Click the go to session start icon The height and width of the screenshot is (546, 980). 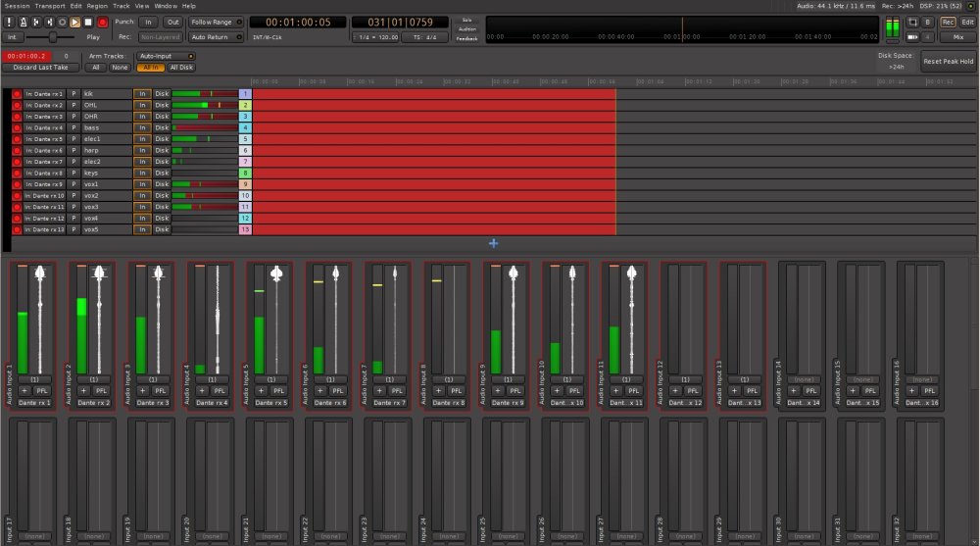[36, 22]
